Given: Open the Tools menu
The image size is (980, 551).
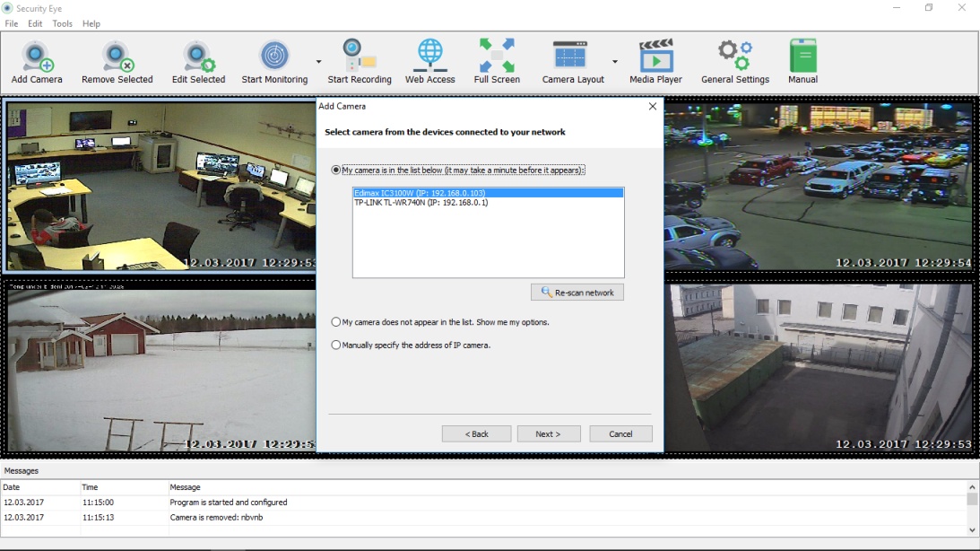Looking at the screenshot, I should point(61,23).
